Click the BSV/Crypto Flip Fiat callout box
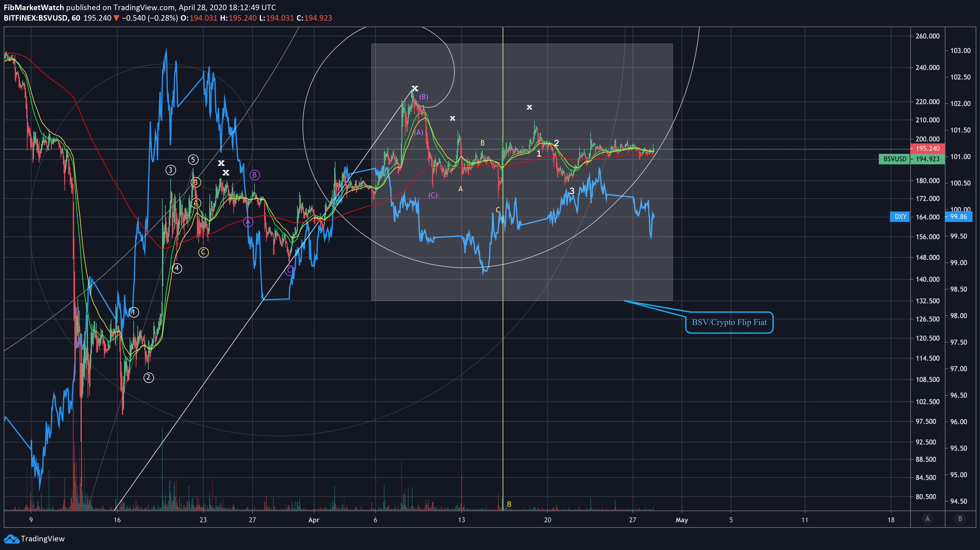 click(729, 322)
